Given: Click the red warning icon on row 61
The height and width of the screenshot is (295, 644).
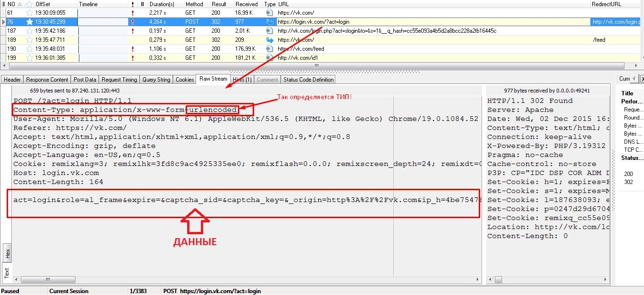Looking at the screenshot, I should (x=133, y=13).
